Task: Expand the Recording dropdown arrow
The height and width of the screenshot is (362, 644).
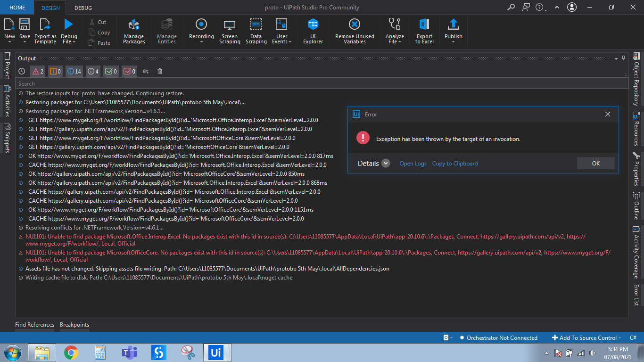Action: 201,42
